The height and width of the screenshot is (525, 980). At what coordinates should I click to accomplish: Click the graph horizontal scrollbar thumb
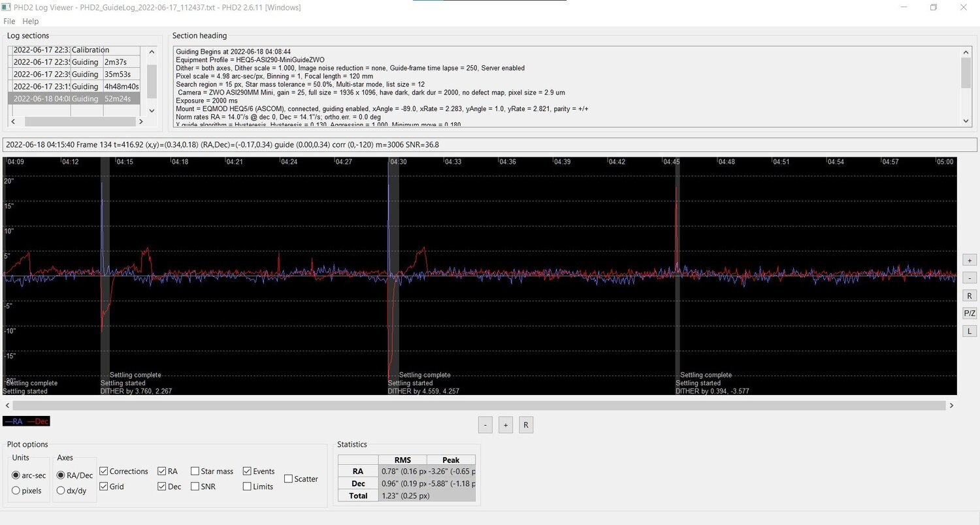pos(479,406)
